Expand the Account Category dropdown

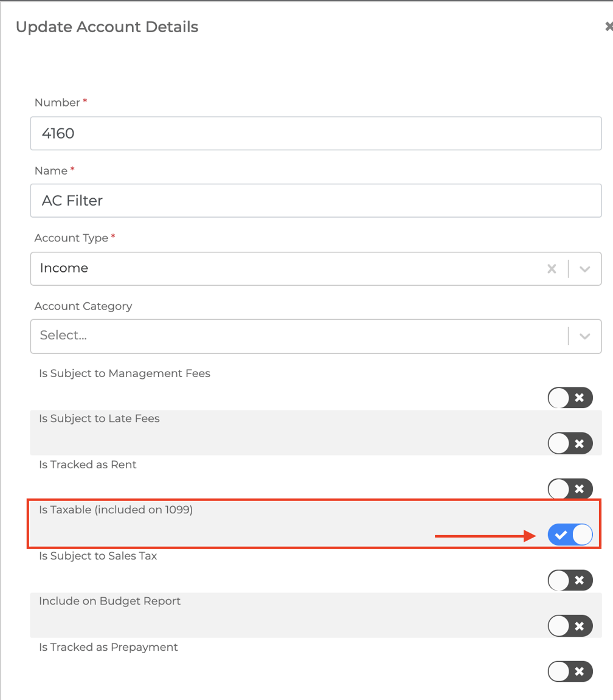pyautogui.click(x=584, y=336)
